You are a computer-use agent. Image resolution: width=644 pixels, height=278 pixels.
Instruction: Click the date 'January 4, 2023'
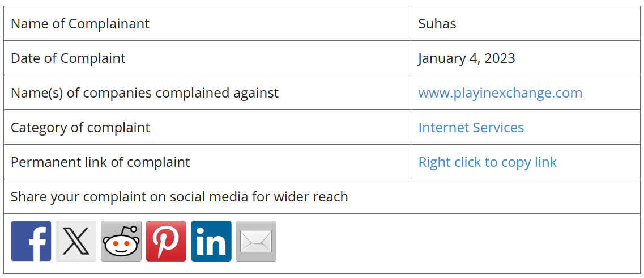coord(467,58)
